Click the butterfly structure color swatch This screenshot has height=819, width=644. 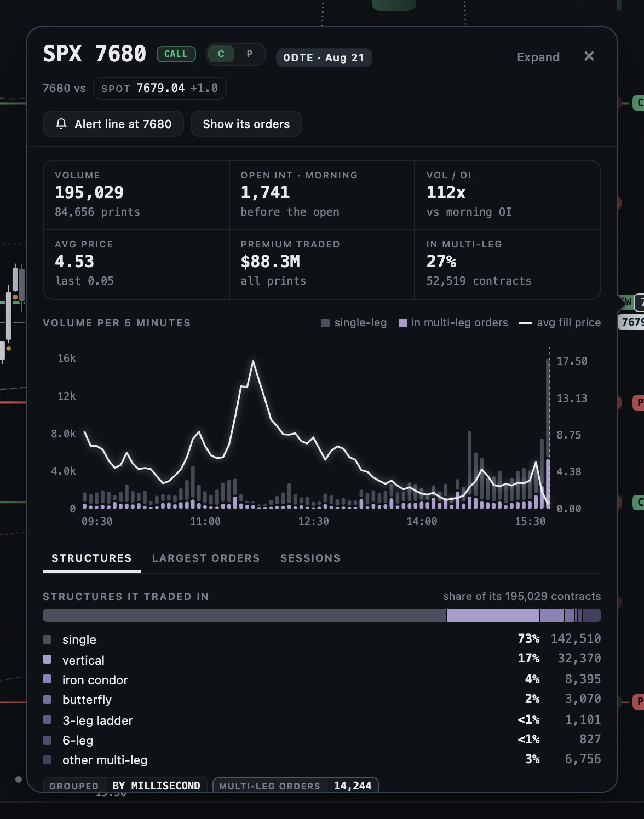(x=47, y=700)
